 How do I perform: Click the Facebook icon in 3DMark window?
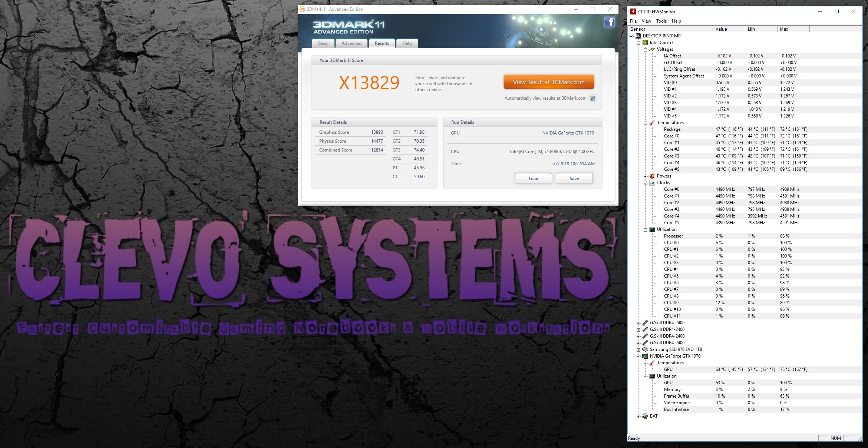click(609, 22)
